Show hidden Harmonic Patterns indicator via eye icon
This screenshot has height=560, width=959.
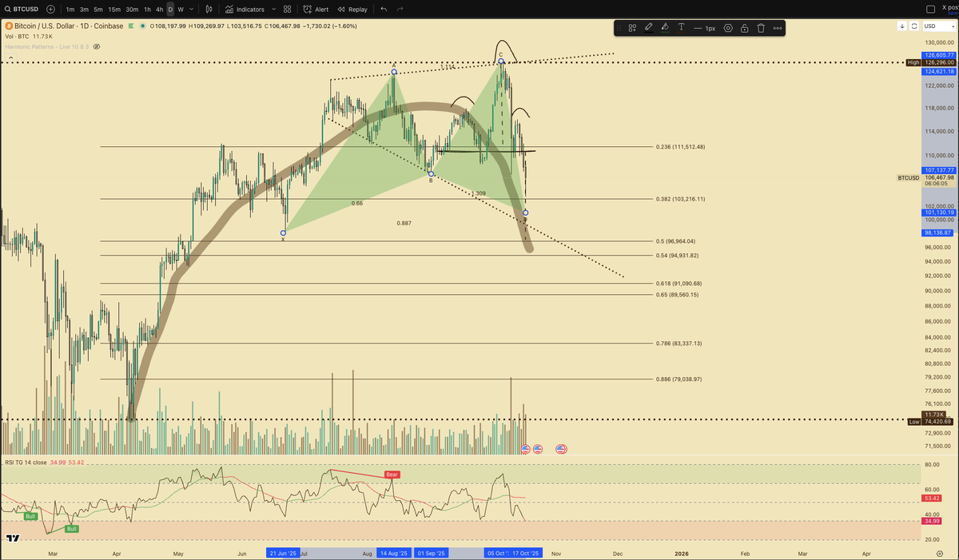[x=97, y=46]
